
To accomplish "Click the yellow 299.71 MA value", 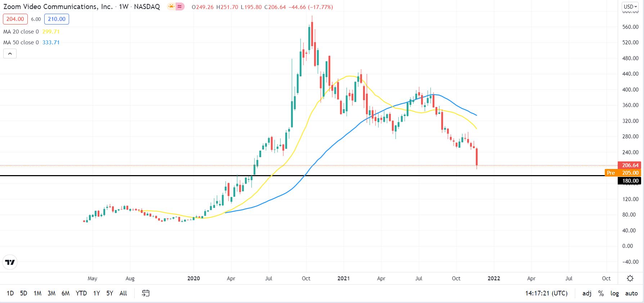I will click(x=51, y=32).
